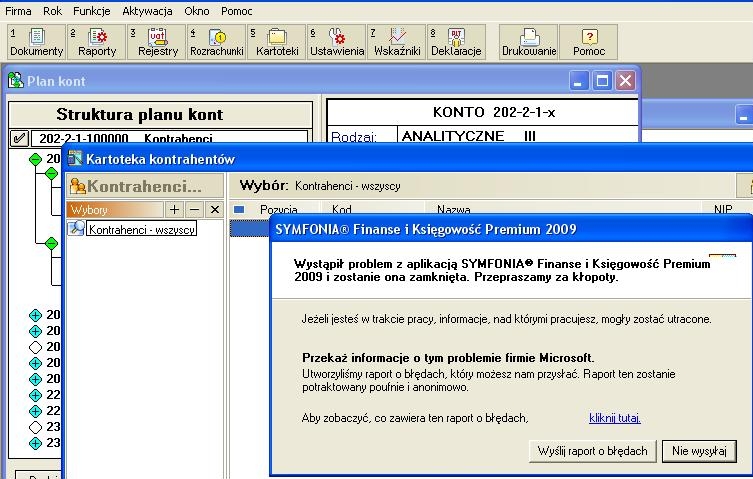This screenshot has width=753, height=479.
Task: Open the Wskaźniki toolbar button
Action: click(397, 42)
